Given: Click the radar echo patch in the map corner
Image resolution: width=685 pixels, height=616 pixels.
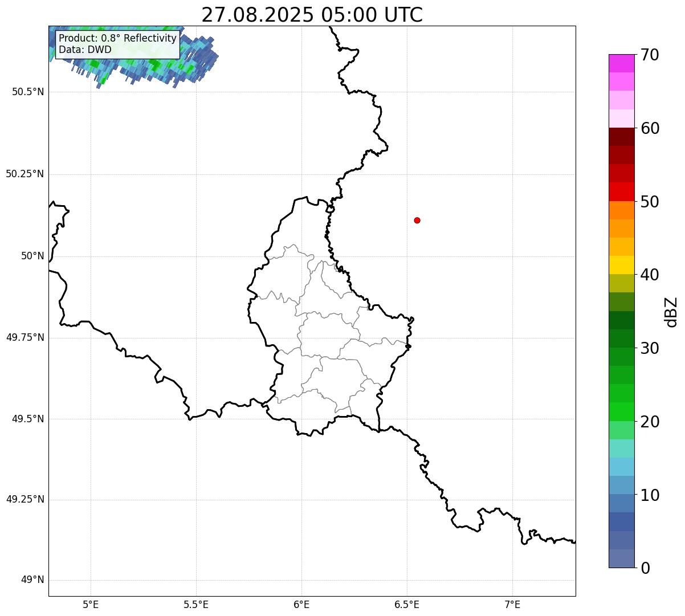Looking at the screenshot, I should [x=134, y=56].
